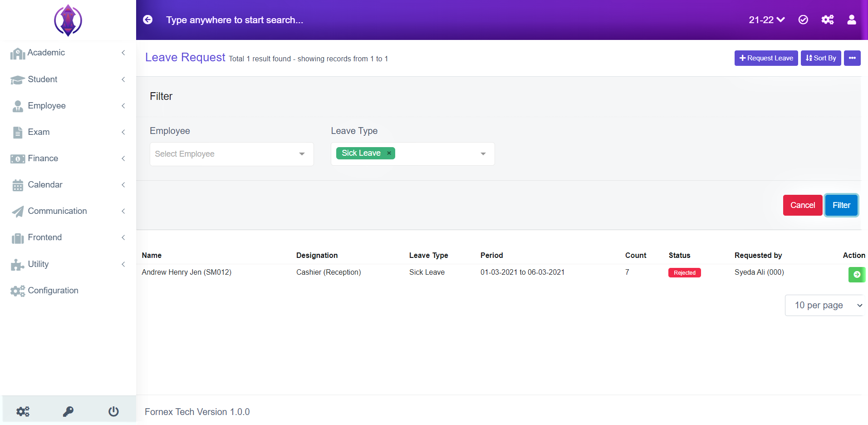Image resolution: width=868 pixels, height=425 pixels.
Task: Click green arrow action for Andrew Henry Jen
Action: coord(857,275)
